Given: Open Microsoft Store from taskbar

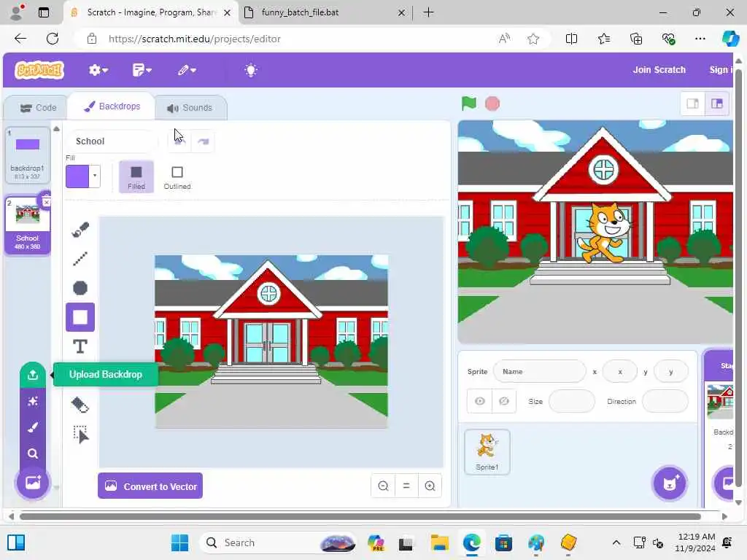Looking at the screenshot, I should tap(503, 542).
